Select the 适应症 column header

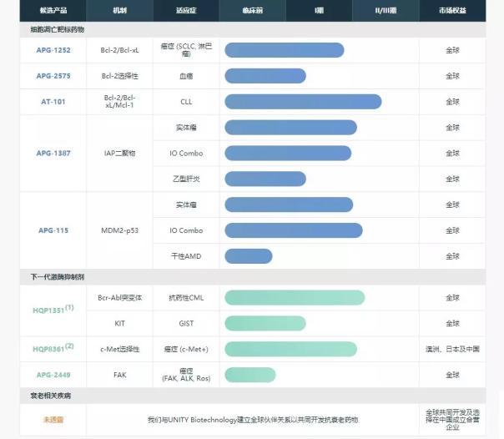[x=186, y=11]
